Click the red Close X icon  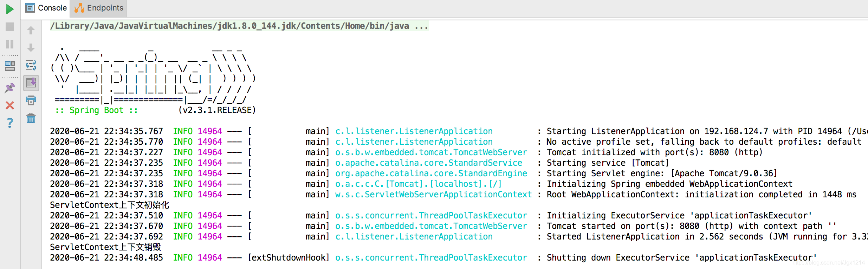click(x=10, y=105)
